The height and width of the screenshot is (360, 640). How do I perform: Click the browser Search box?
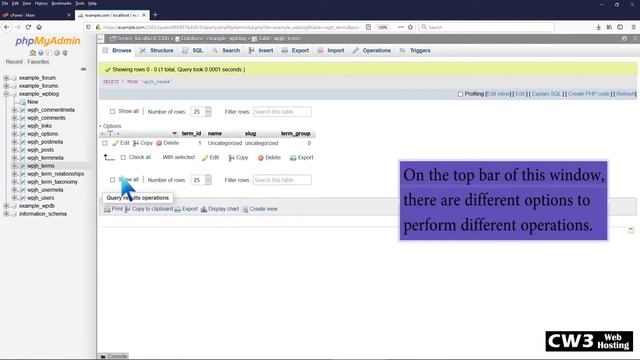pyautogui.click(x=487, y=27)
